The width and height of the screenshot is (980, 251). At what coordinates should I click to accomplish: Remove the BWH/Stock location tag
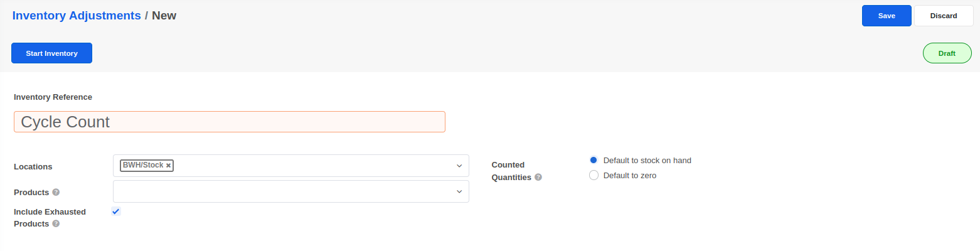(168, 166)
